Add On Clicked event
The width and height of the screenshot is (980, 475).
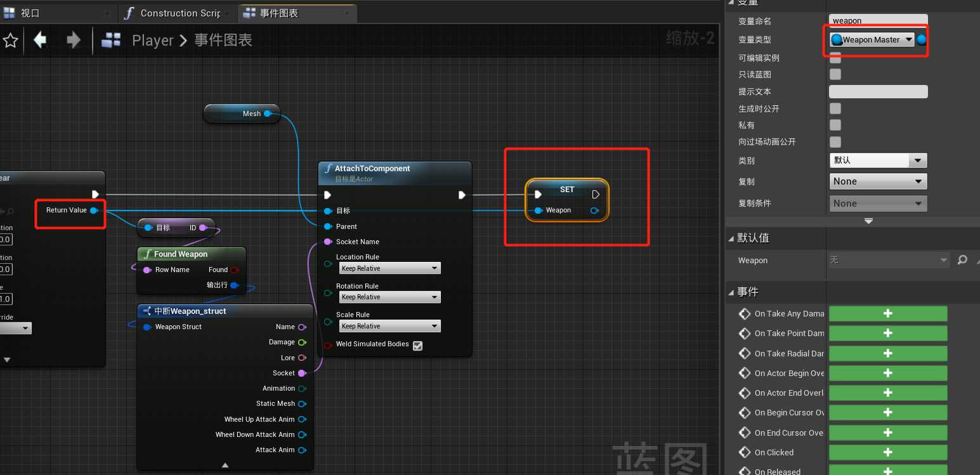(x=888, y=452)
